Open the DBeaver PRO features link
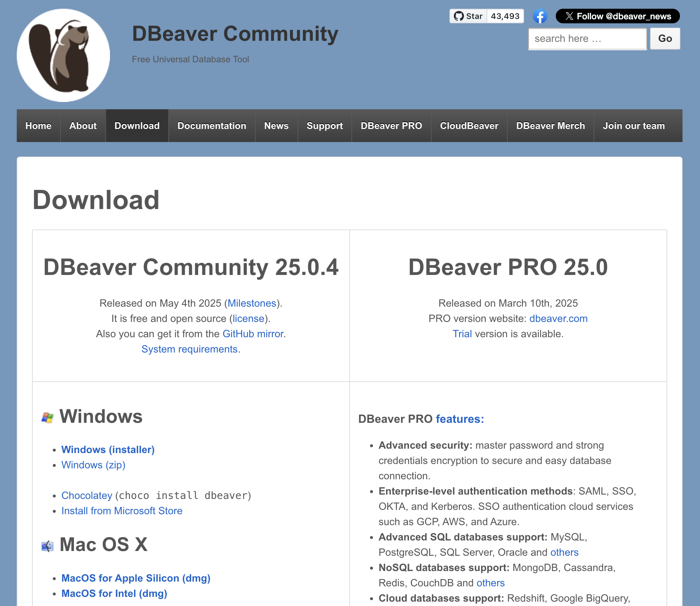Viewport: 700px width, 606px height. [x=460, y=419]
